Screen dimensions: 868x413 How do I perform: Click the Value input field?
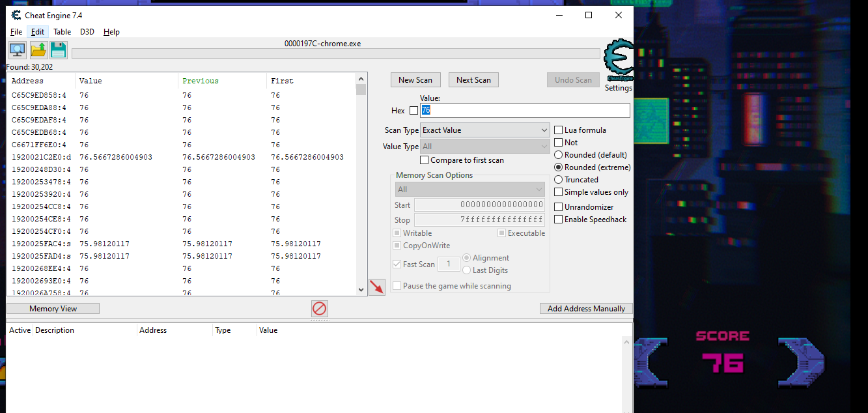(x=525, y=111)
